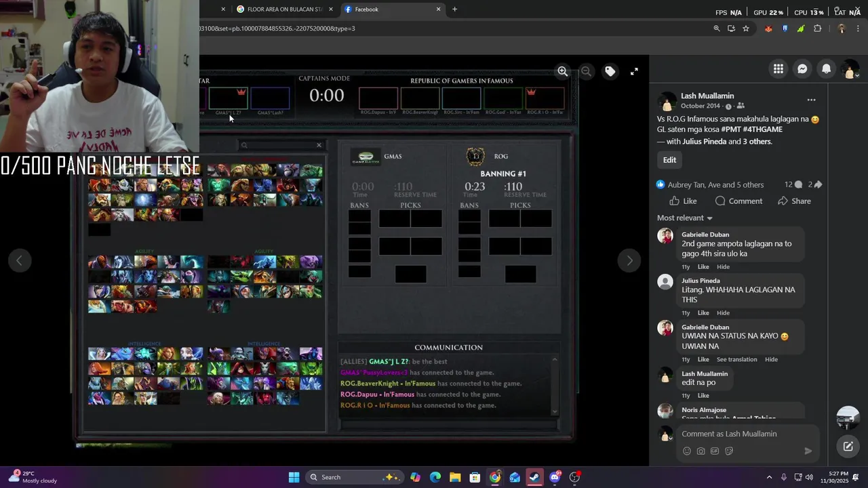Zoom out of the photo
This screenshot has height=488, width=868.
coord(587,71)
